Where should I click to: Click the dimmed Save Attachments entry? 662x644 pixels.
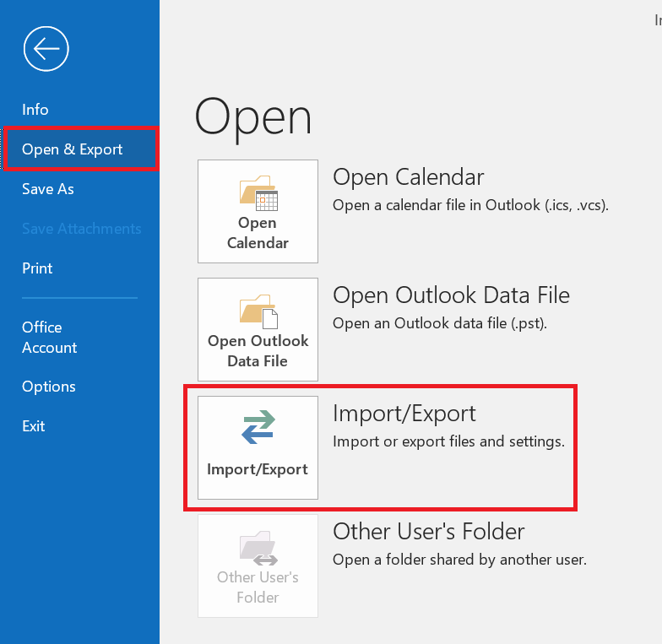pyautogui.click(x=81, y=229)
